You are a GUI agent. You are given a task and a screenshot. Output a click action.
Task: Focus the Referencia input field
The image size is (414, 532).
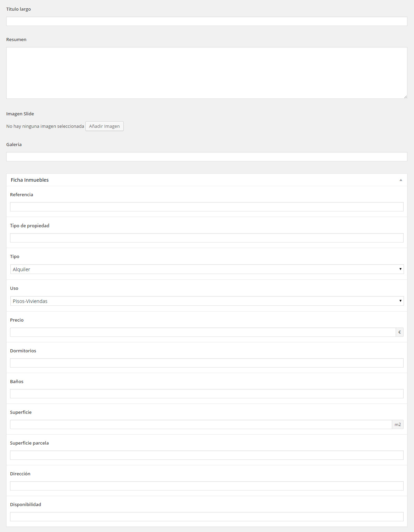point(207,207)
